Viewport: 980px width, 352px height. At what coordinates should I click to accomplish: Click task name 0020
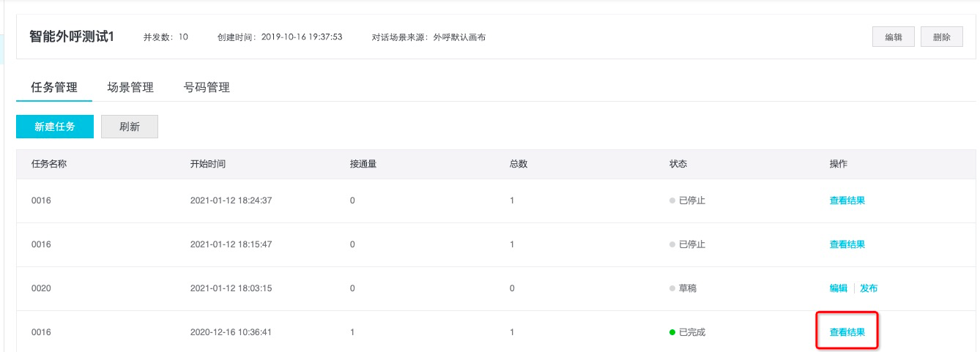coord(41,288)
